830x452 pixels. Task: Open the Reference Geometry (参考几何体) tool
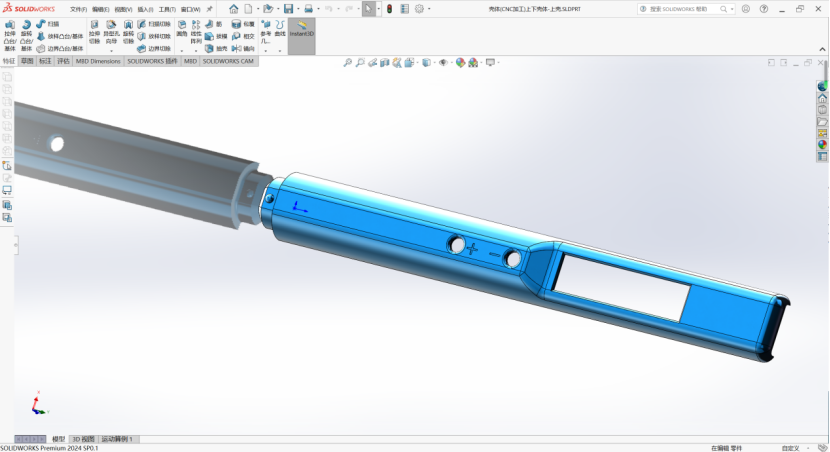(x=266, y=32)
